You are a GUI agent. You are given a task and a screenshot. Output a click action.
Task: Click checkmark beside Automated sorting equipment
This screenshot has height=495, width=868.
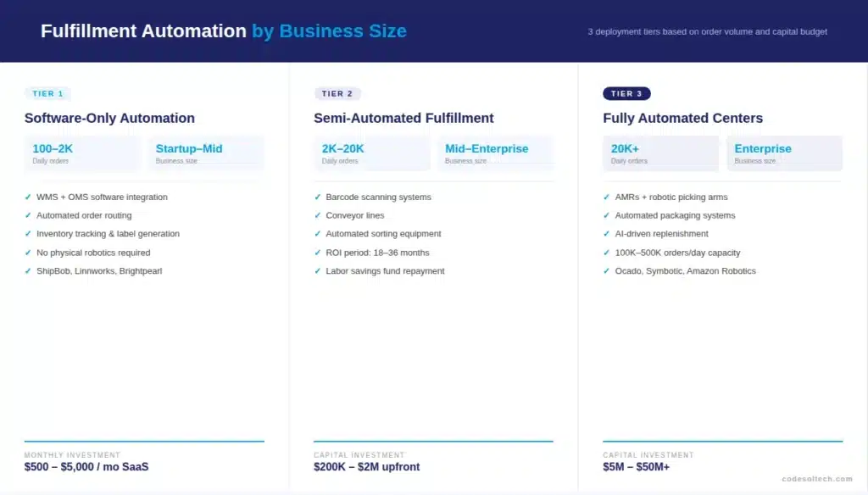[x=317, y=234]
